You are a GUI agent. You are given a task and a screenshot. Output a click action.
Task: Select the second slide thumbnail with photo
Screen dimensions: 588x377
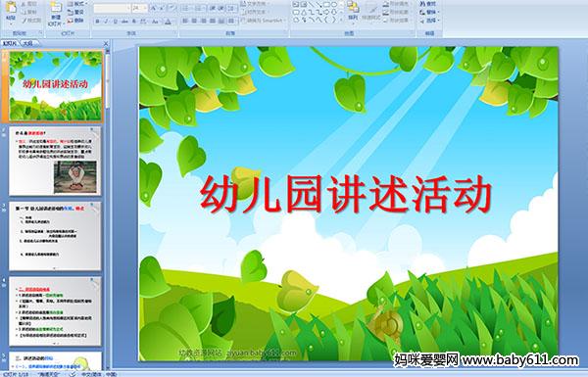click(55, 161)
